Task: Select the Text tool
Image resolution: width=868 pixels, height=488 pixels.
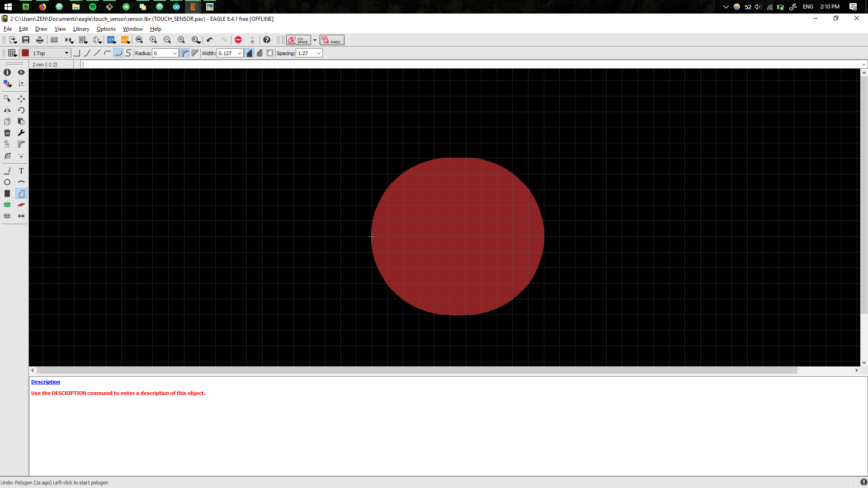Action: 21,171
